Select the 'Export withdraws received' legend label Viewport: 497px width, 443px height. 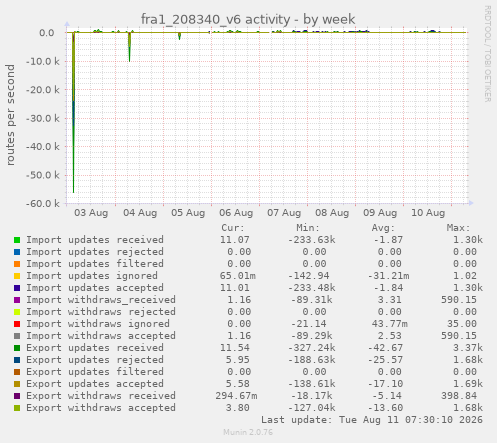coord(101,396)
